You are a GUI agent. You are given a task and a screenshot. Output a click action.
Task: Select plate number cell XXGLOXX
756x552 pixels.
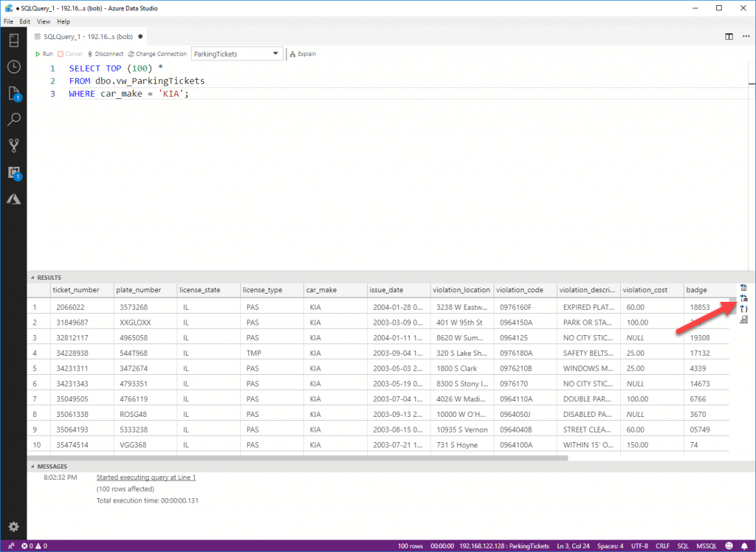(145, 322)
